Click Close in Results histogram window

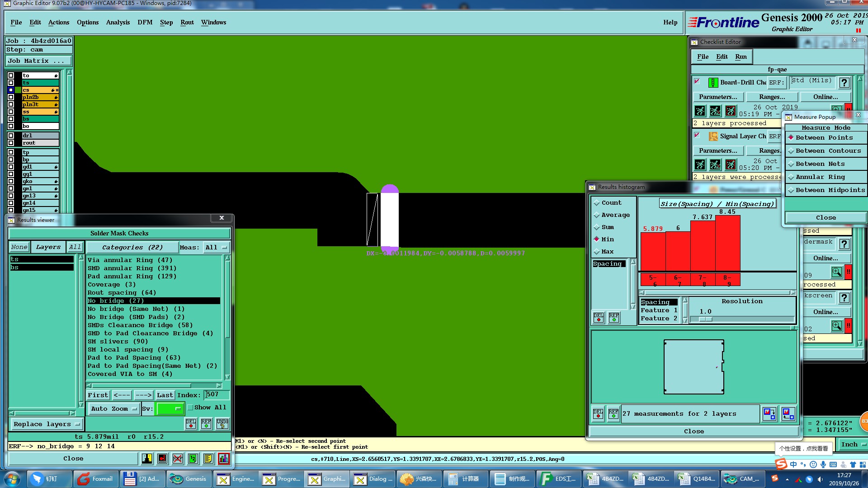(x=693, y=432)
